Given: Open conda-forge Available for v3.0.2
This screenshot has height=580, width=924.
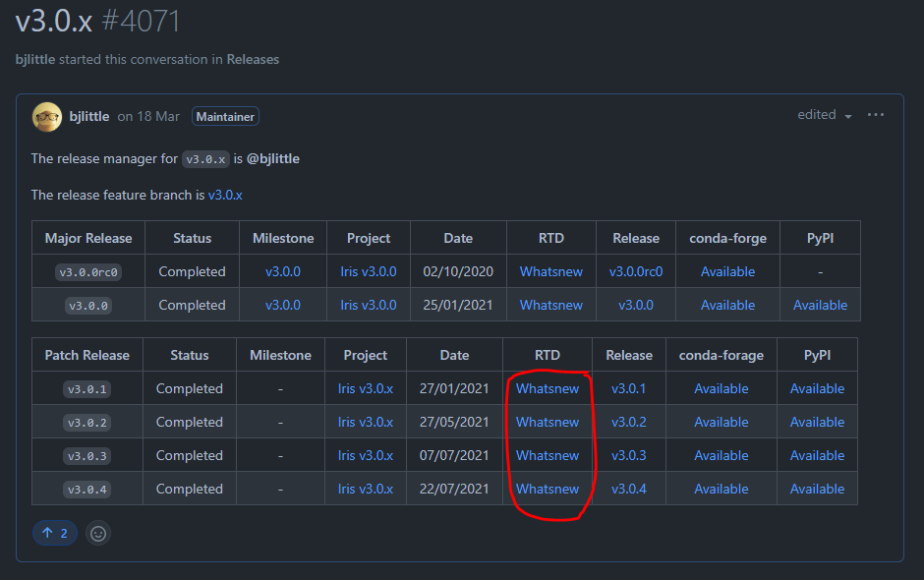Looking at the screenshot, I should [722, 423].
